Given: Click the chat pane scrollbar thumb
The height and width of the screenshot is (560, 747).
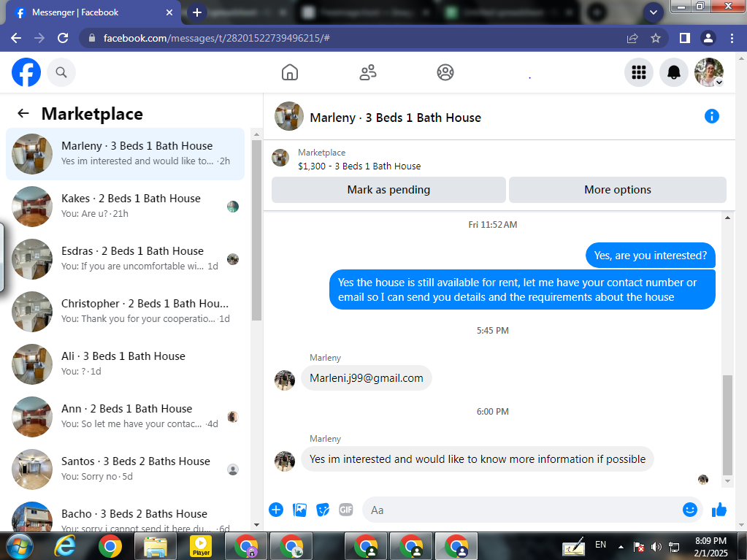Looking at the screenshot, I should (727, 425).
